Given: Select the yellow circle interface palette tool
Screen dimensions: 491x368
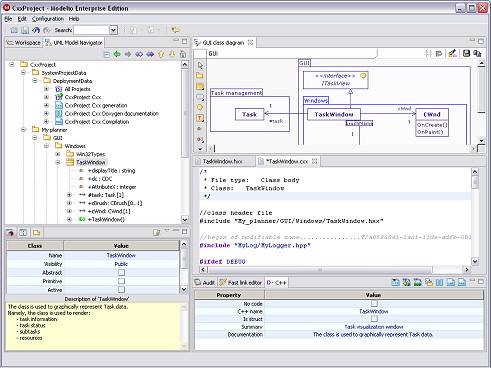Looking at the screenshot, I should tap(200, 107).
